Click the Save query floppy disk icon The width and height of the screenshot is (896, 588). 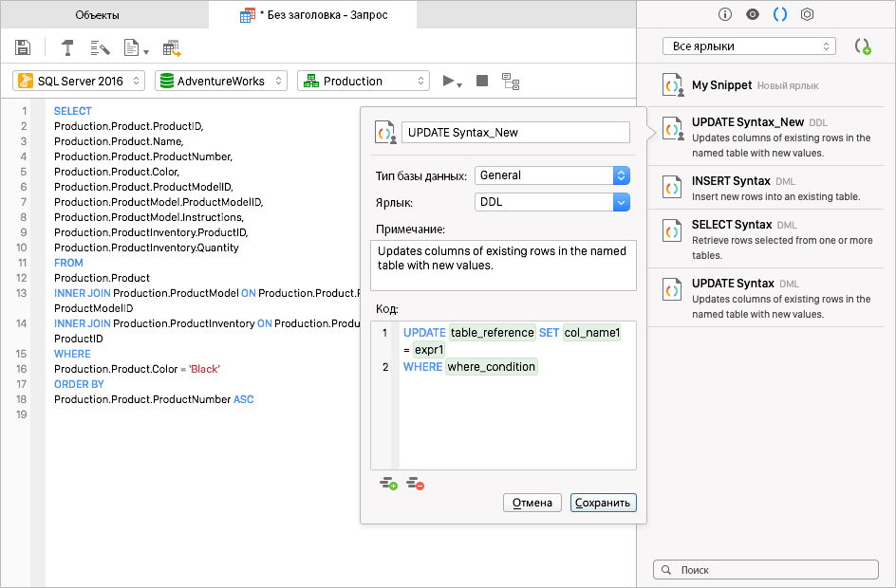tap(22, 47)
